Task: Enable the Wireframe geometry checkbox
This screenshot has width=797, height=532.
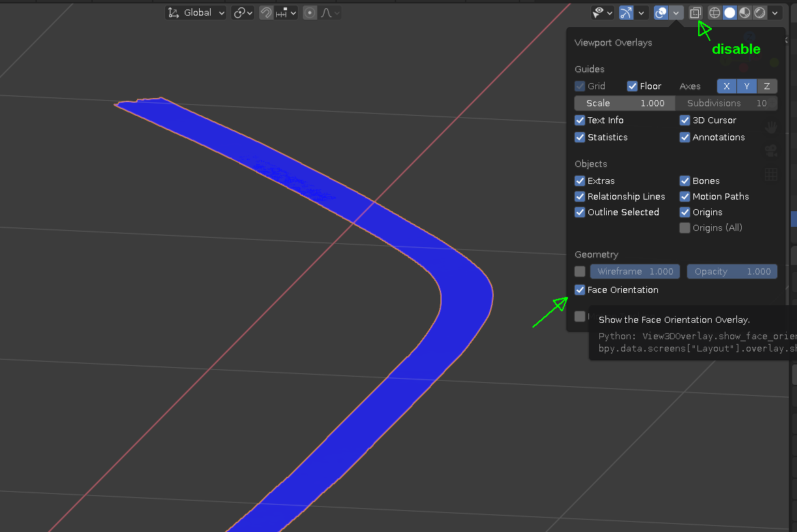Action: point(580,271)
